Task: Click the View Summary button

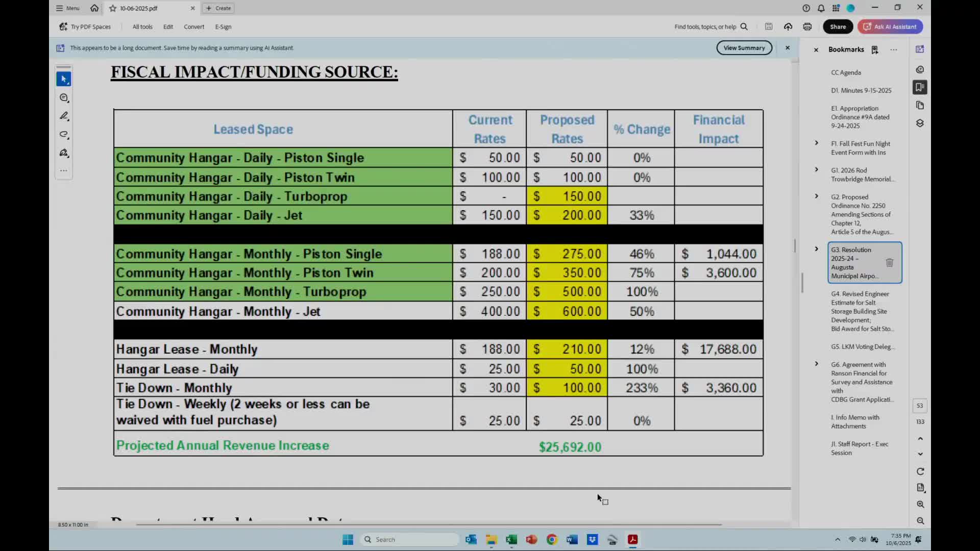Action: tap(744, 48)
